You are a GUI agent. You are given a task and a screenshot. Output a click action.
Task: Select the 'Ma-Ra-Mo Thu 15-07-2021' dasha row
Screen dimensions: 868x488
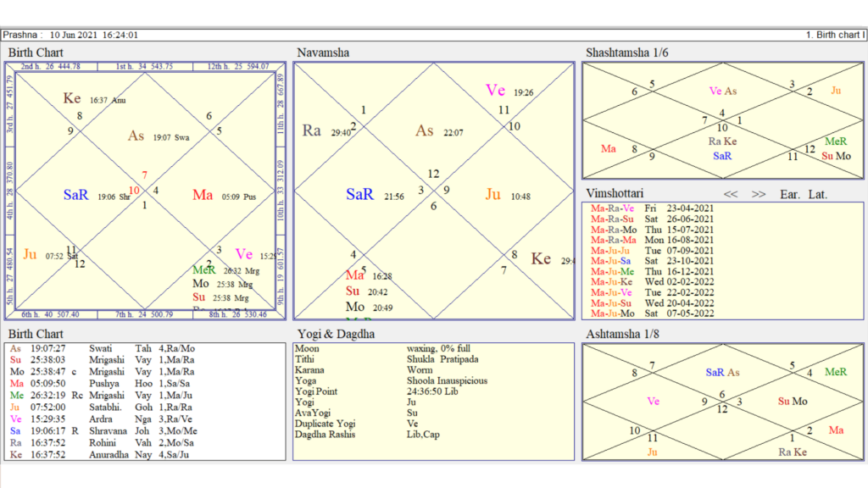652,230
